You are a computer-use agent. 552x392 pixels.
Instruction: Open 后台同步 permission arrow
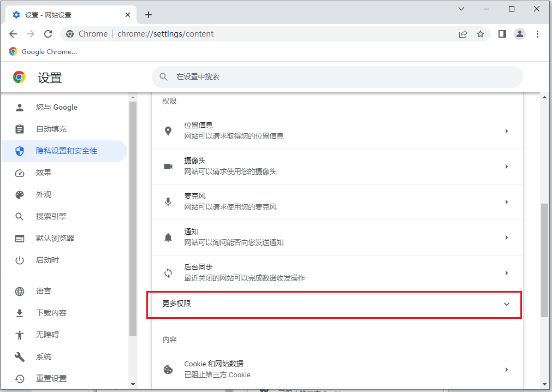pyautogui.click(x=507, y=273)
